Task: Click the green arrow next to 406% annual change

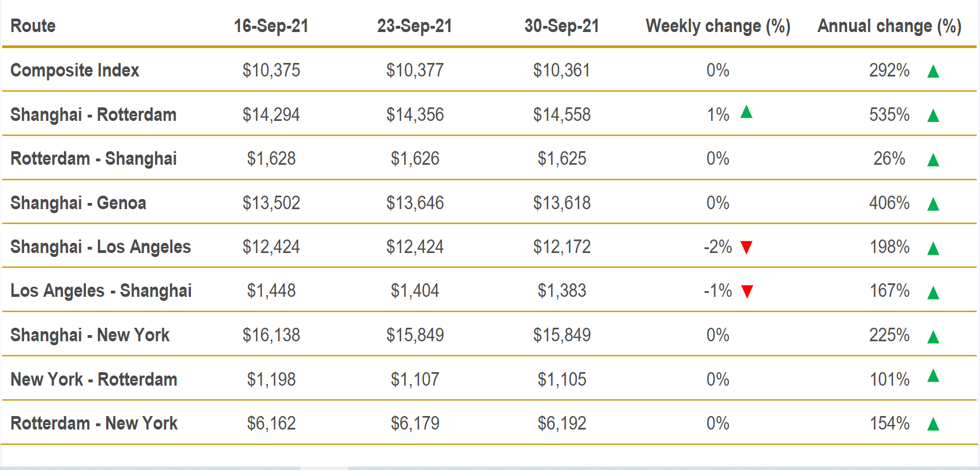Action: point(933,204)
